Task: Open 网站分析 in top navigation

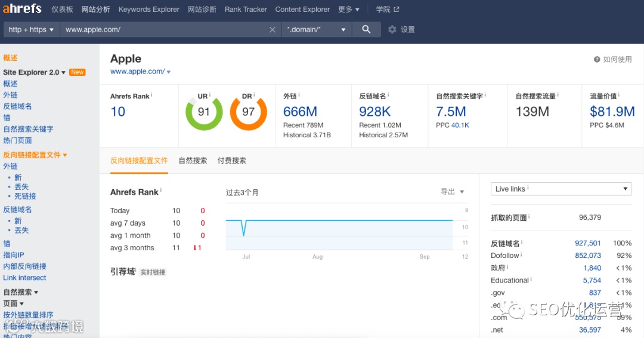Action: [95, 9]
